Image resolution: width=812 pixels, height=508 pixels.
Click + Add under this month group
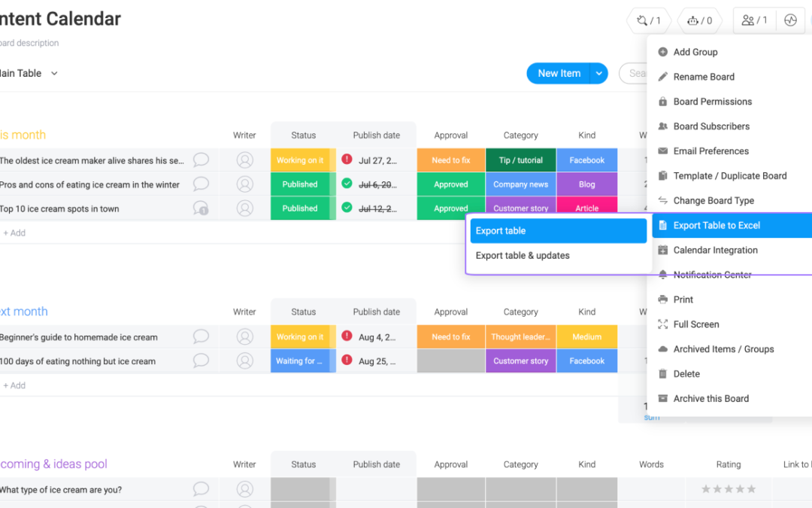point(14,233)
